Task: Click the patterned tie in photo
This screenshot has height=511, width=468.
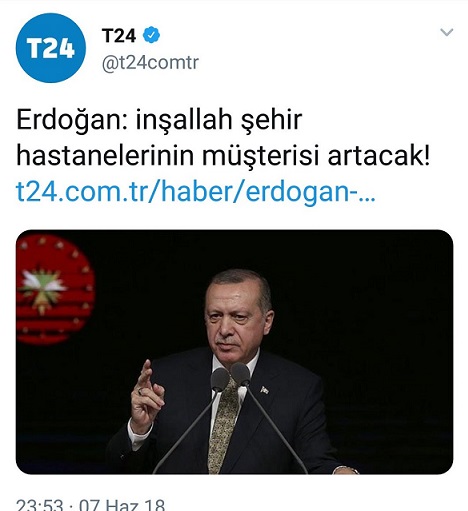Action: (x=222, y=426)
